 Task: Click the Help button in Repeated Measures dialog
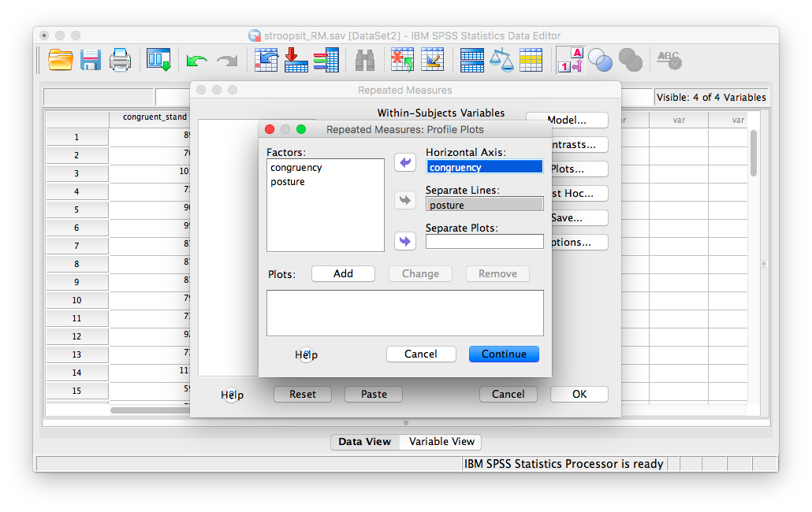232,395
